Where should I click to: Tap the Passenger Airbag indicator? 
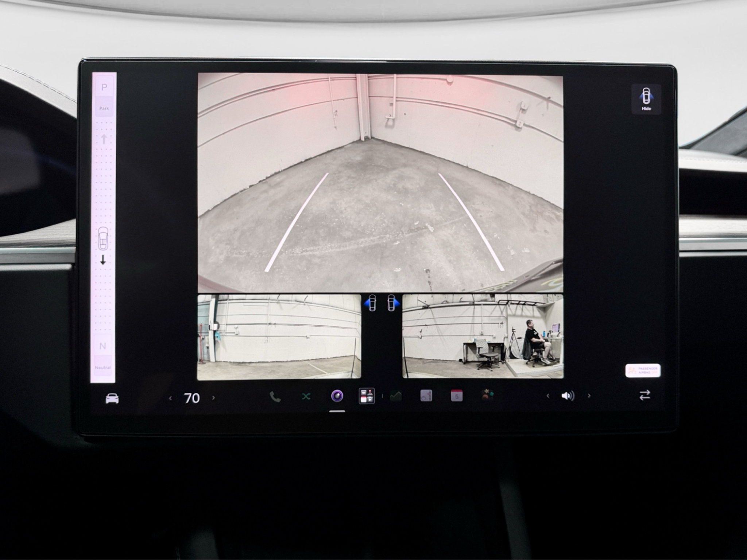(643, 371)
